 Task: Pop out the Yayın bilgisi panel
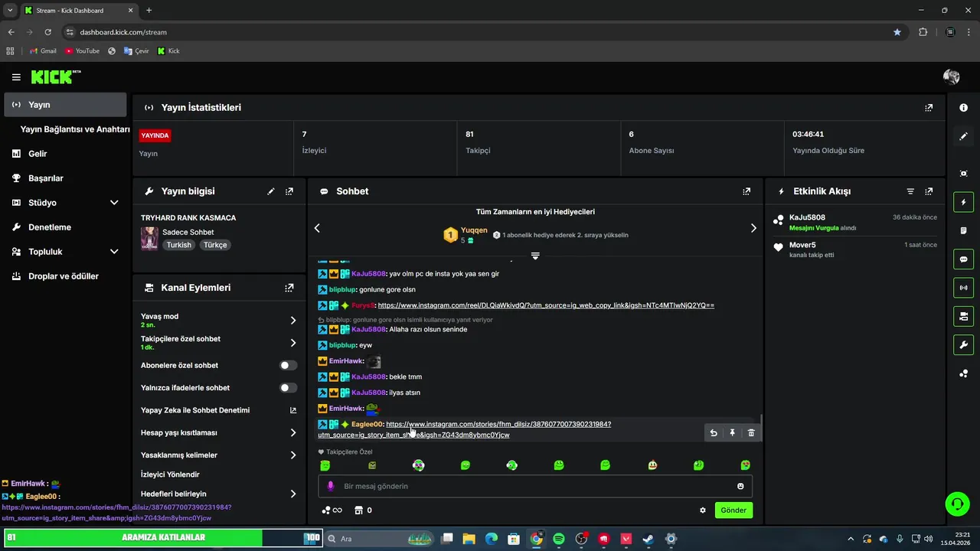289,191
